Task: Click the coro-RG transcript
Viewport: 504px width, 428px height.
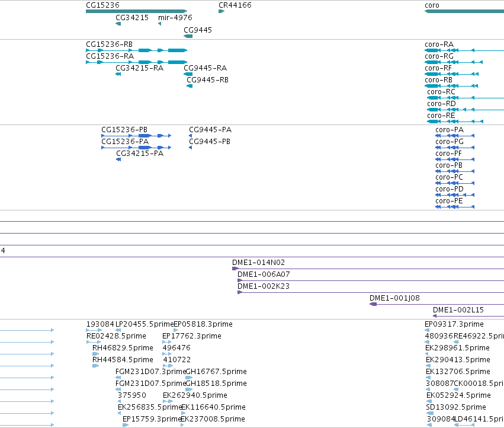Action: point(454,62)
